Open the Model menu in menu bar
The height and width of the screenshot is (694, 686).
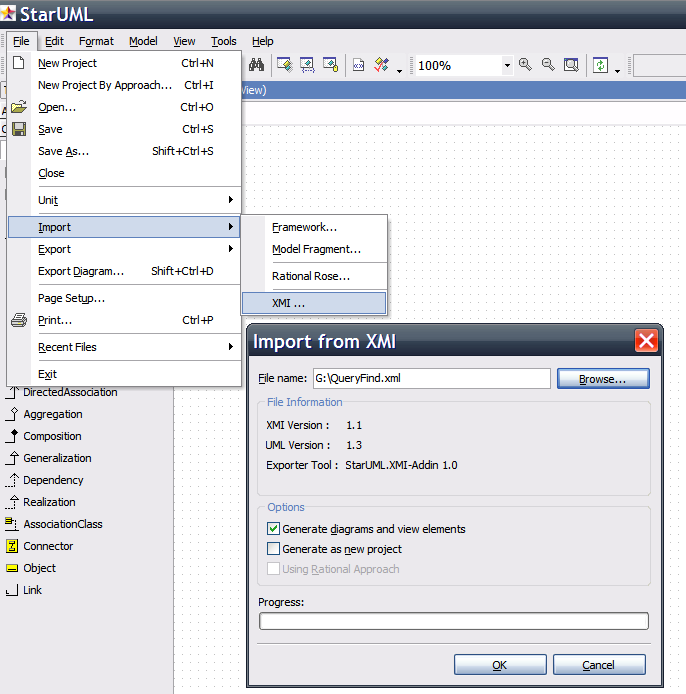[143, 41]
